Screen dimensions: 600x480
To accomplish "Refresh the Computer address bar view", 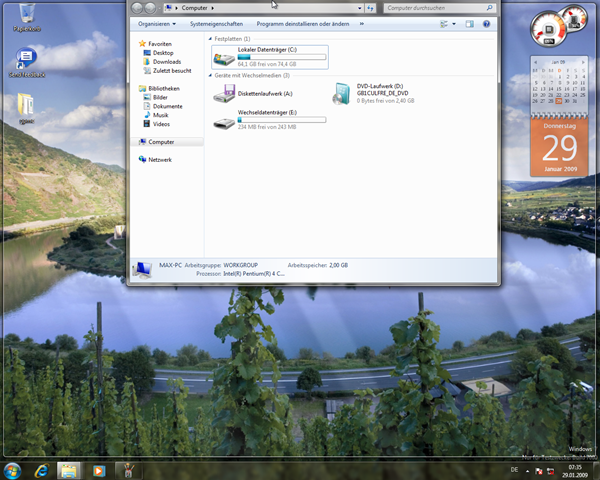I will 370,8.
